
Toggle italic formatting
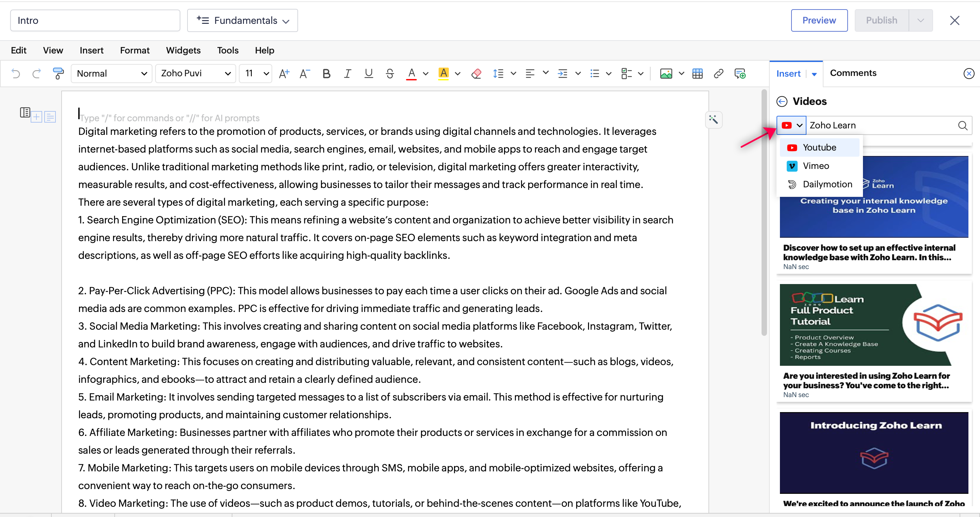pos(347,74)
